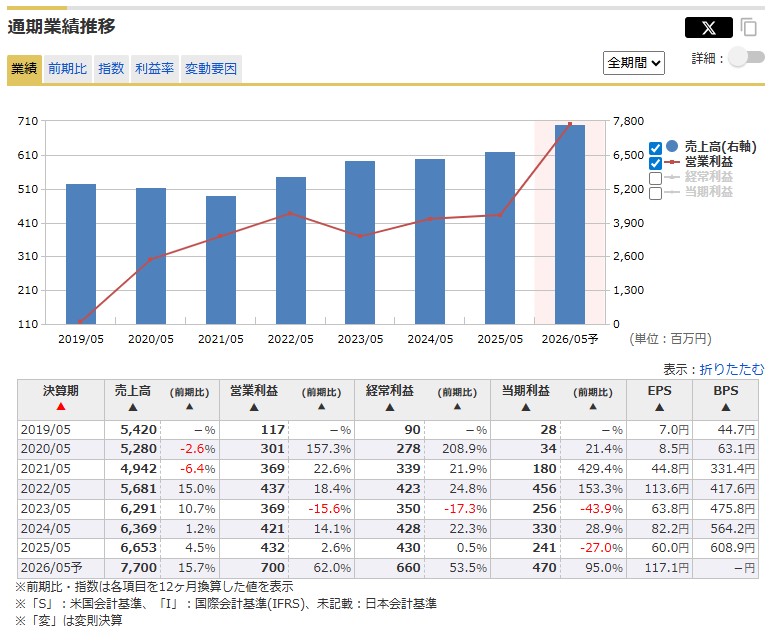Sort BPS column with its triangle

point(725,407)
